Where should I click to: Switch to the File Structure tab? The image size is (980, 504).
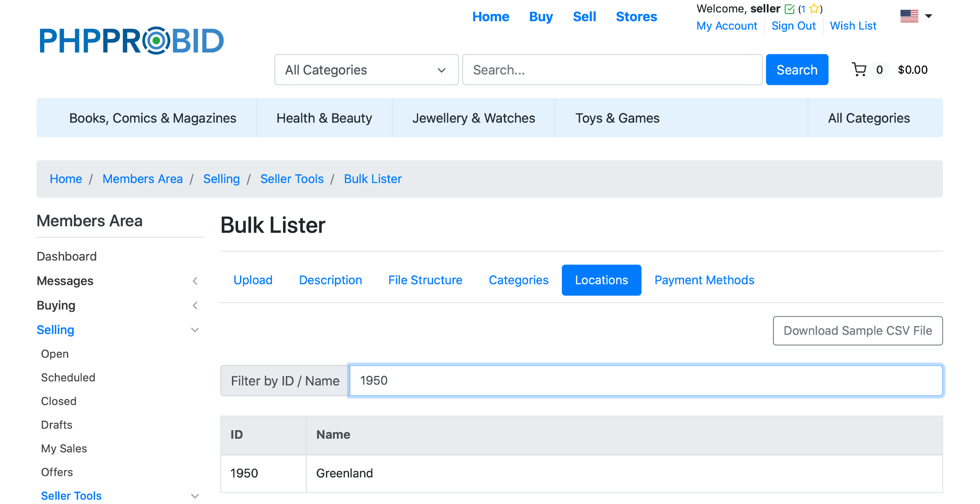(425, 280)
